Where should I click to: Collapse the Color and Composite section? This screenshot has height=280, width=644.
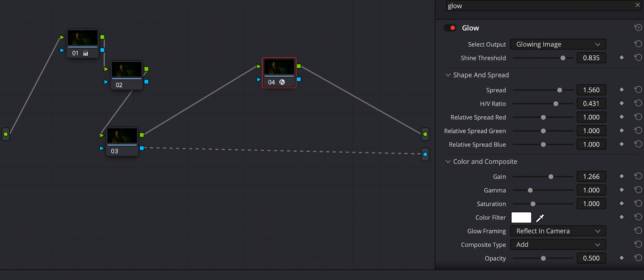448,162
